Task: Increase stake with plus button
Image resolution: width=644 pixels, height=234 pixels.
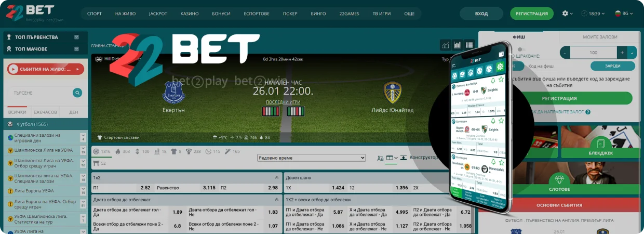Action: 622,53
